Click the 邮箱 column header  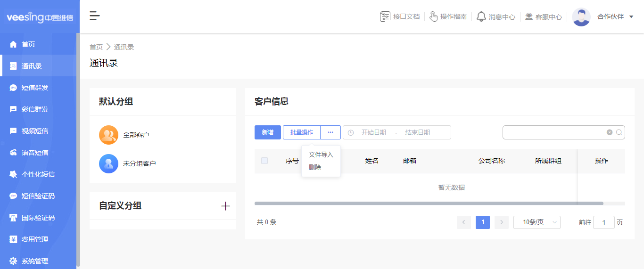pos(410,161)
